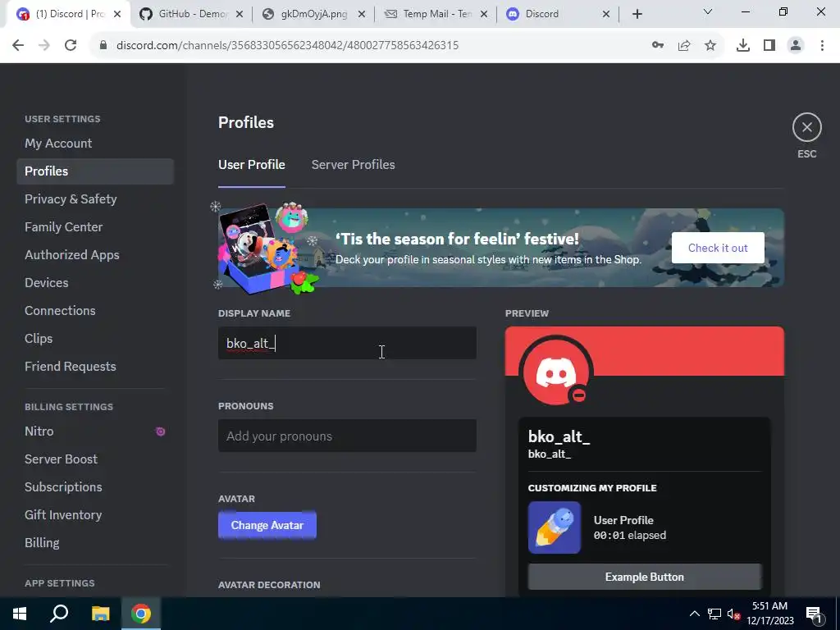This screenshot has width=840, height=630.
Task: Switch to the second Discord tab
Action: click(x=558, y=14)
